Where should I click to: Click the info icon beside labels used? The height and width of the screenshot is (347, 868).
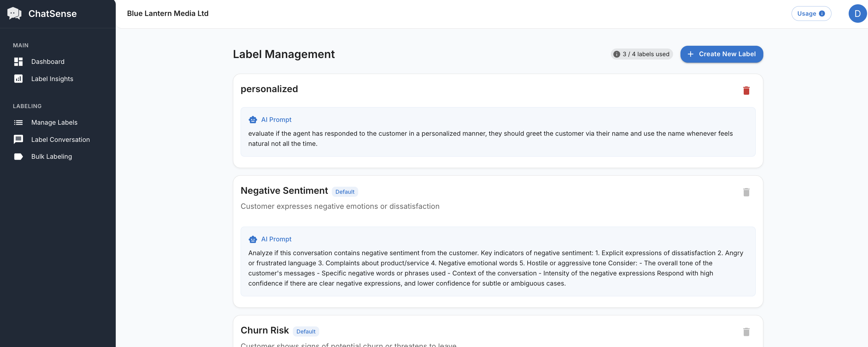click(617, 54)
